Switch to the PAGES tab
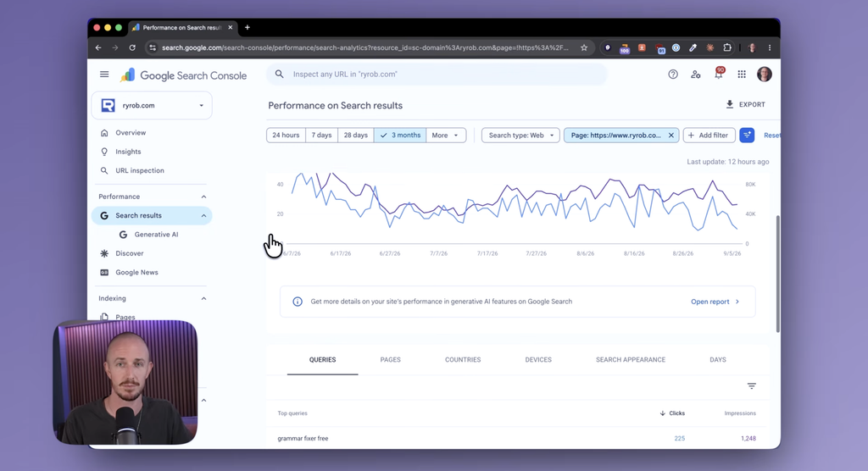868x471 pixels. click(x=390, y=360)
